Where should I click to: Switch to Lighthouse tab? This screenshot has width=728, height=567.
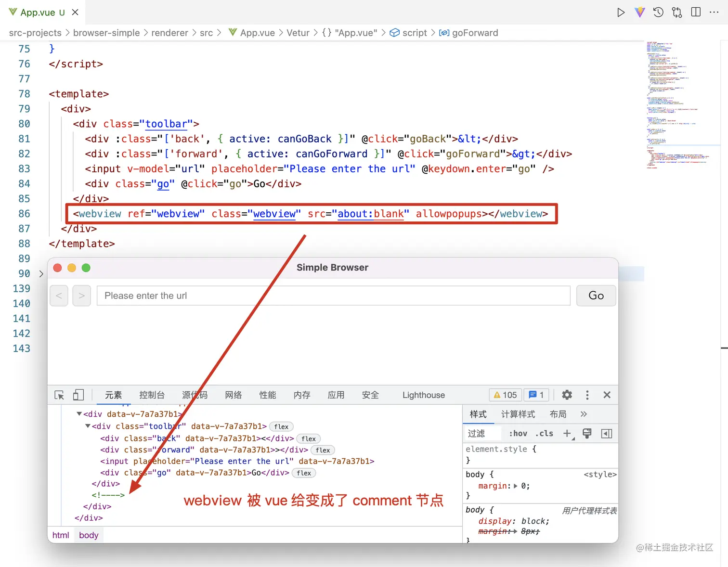click(x=424, y=395)
